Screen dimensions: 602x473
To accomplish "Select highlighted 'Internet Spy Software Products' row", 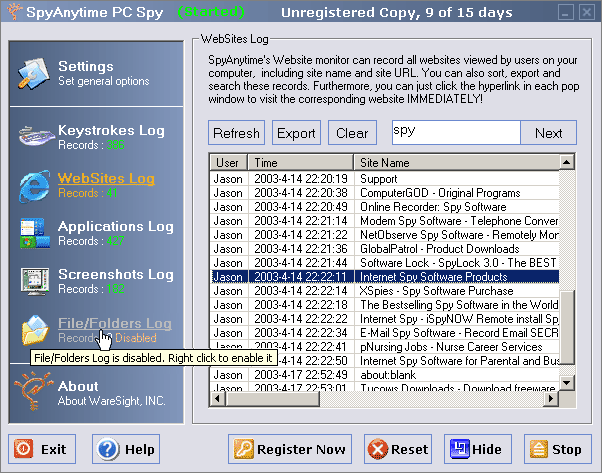I will (384, 276).
